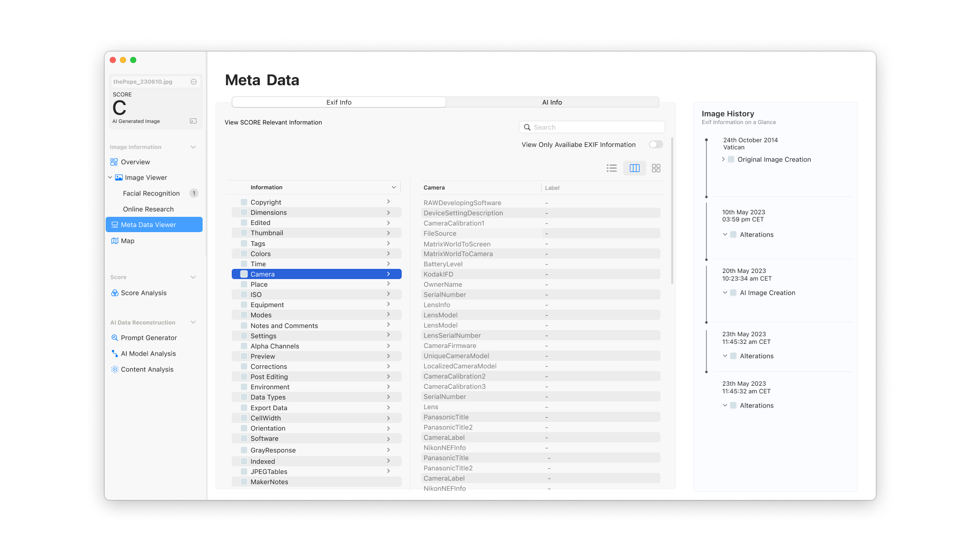Open the Information column header dropdown

click(x=394, y=187)
